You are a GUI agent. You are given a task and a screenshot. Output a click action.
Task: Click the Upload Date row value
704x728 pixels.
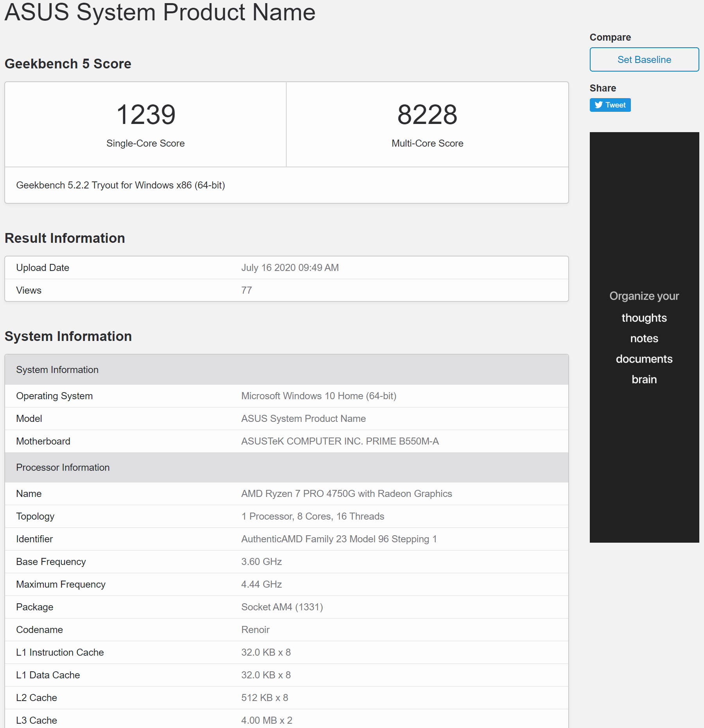(290, 267)
